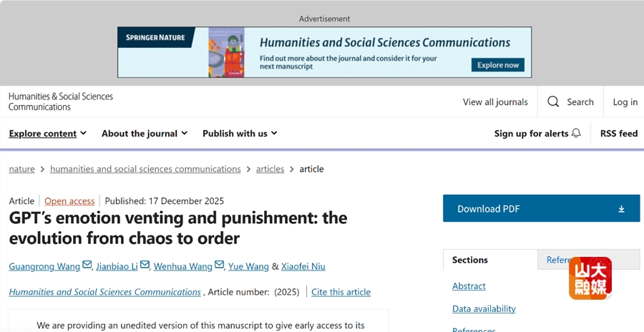Click the Springer Nature logo in ad
The width and height of the screenshot is (644, 332).
click(x=155, y=37)
